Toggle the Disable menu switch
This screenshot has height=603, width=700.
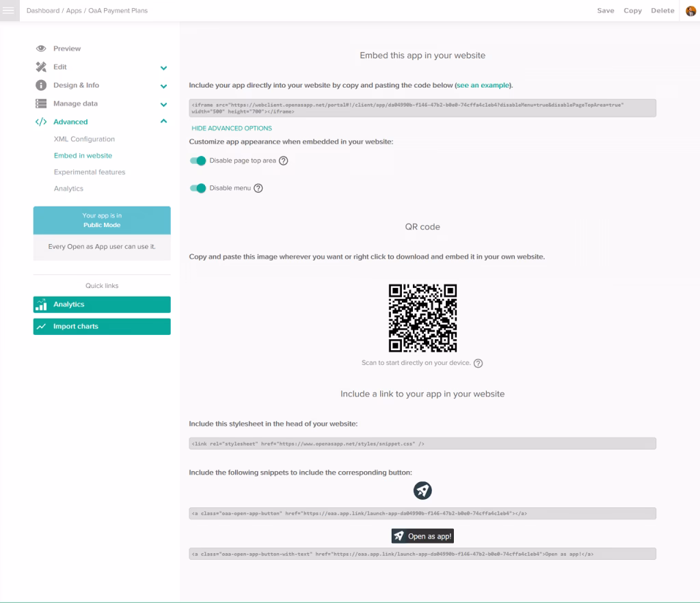198,189
